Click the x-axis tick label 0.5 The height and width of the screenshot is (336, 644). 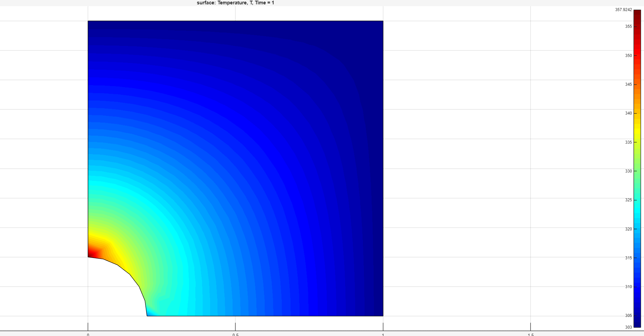pyautogui.click(x=236, y=334)
